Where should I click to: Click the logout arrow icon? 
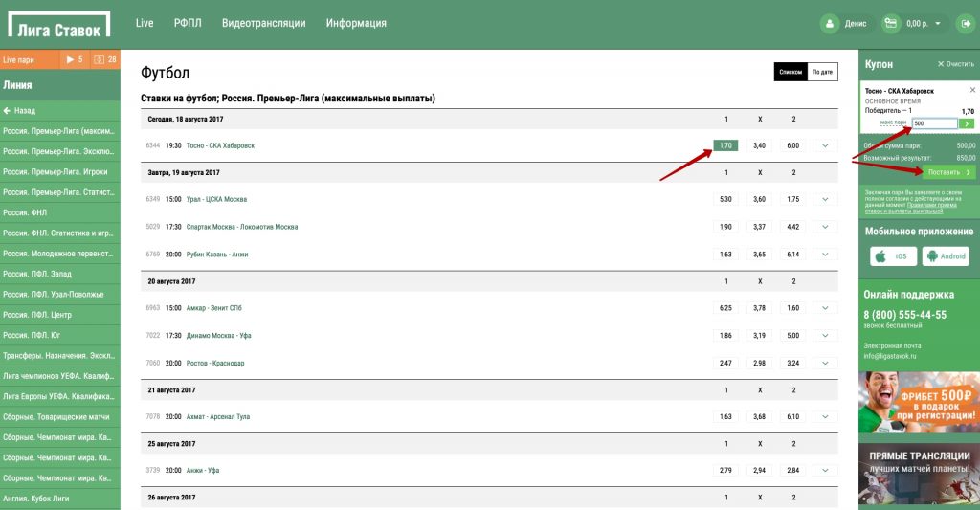[964, 24]
